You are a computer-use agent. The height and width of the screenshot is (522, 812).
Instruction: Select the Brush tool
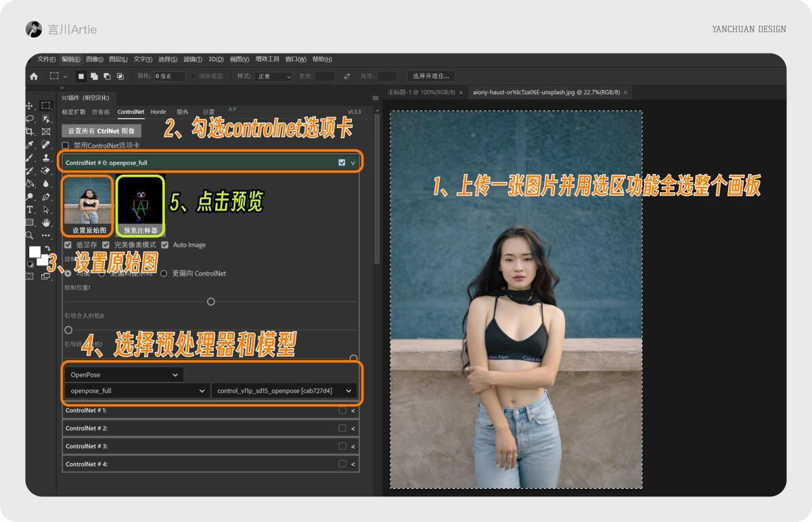coord(29,158)
